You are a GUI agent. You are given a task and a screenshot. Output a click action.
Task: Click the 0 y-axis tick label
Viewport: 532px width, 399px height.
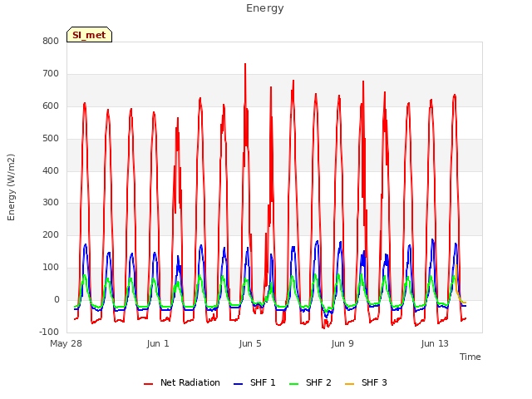coord(57,300)
